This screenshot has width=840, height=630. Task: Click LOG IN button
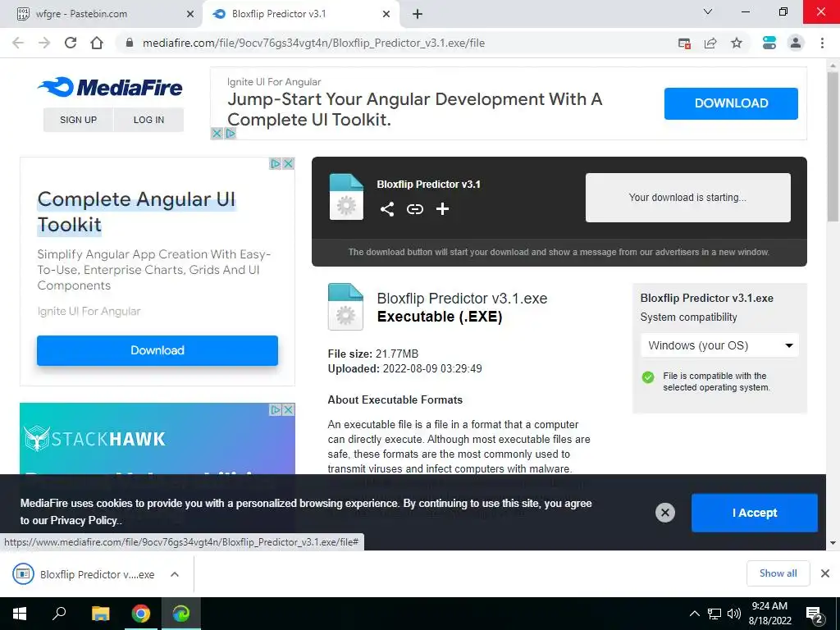tap(149, 120)
